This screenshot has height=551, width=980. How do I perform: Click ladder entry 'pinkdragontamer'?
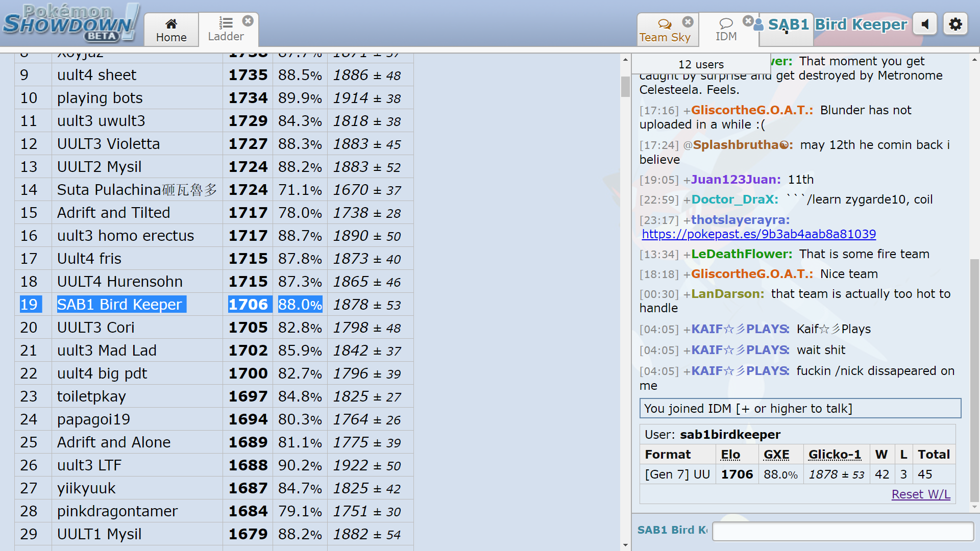point(117,511)
